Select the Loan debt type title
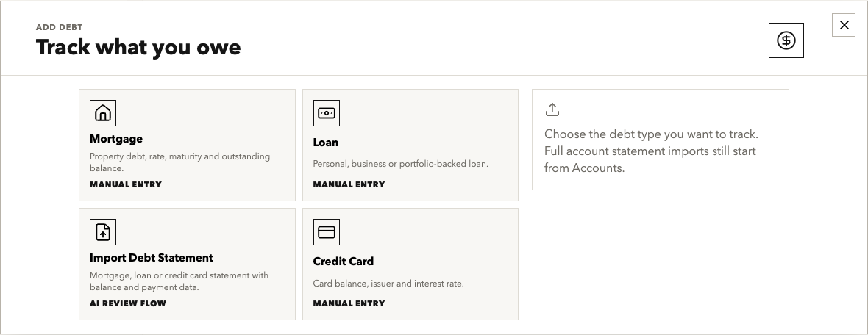868x335 pixels. pyautogui.click(x=325, y=142)
